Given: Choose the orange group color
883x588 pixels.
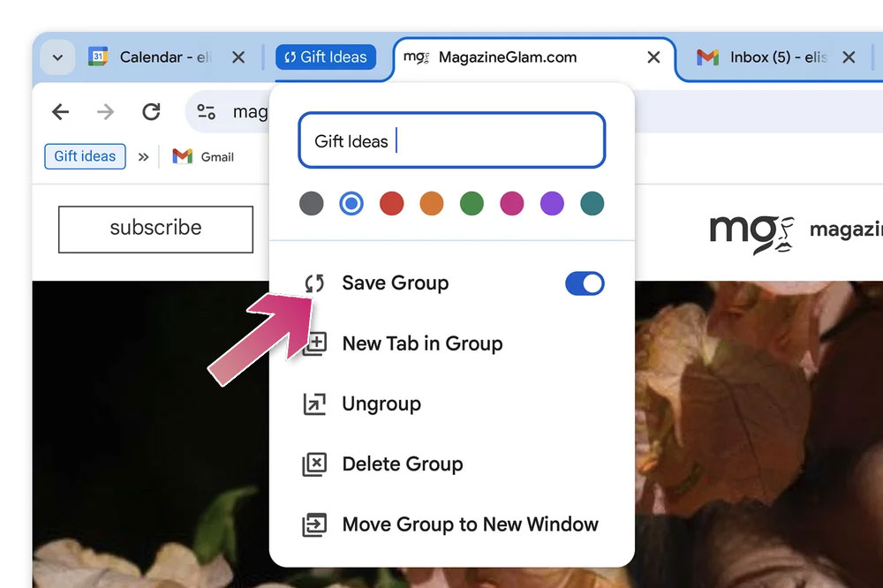Looking at the screenshot, I should (x=432, y=203).
